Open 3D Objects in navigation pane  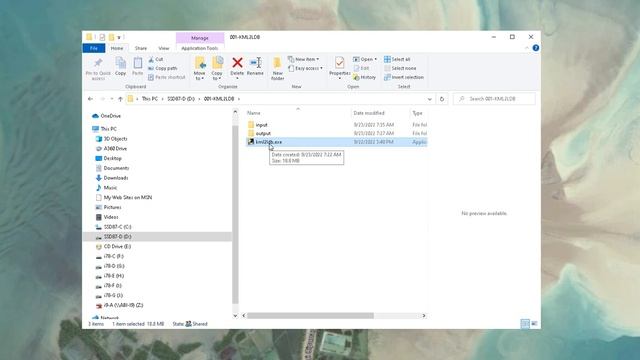111,139
